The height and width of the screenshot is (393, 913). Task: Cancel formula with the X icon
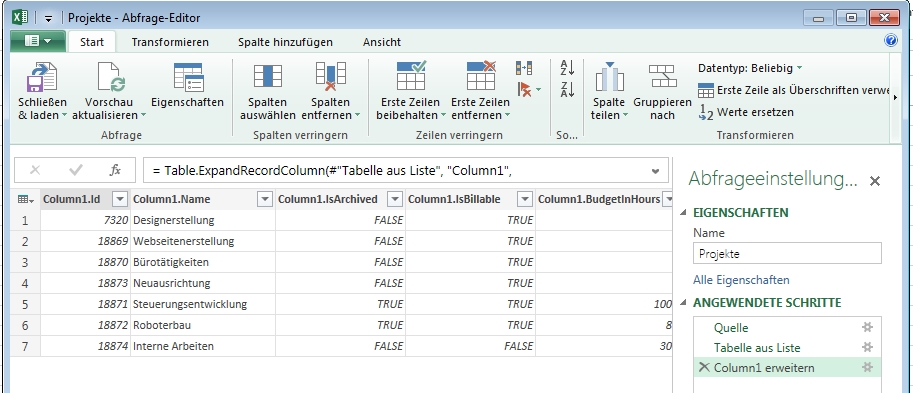click(x=35, y=170)
